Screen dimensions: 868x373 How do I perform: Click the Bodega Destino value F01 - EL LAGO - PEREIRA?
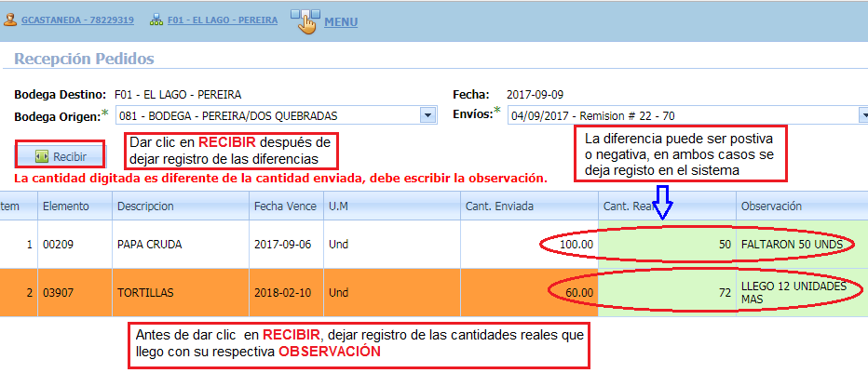178,95
